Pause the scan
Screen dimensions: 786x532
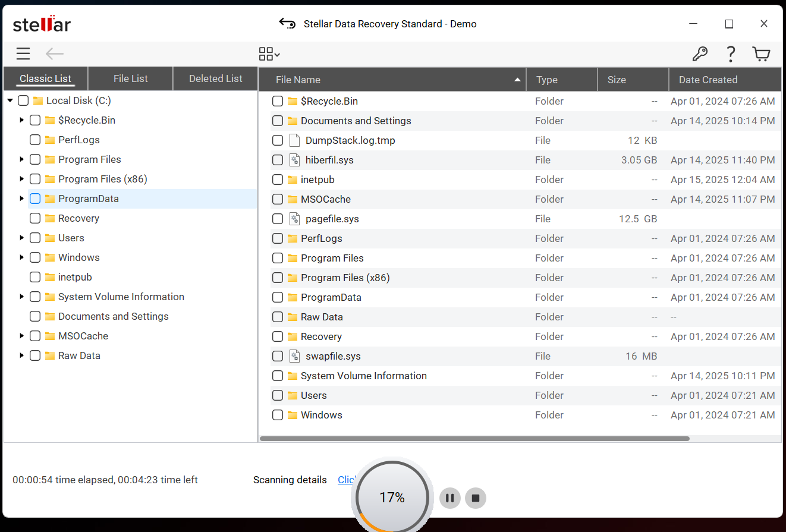(x=450, y=498)
